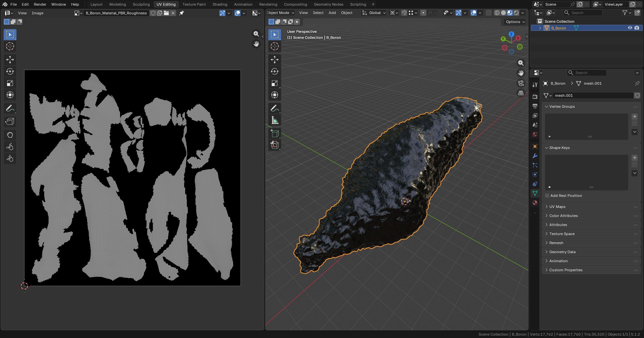Open the Material properties tab
Screen dimensions: 644x338
coord(535,203)
